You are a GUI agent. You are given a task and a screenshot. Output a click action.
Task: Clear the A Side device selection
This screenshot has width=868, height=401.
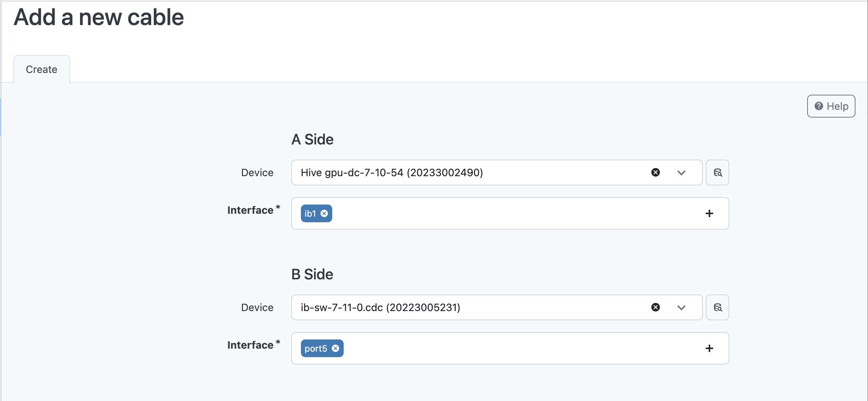point(655,172)
